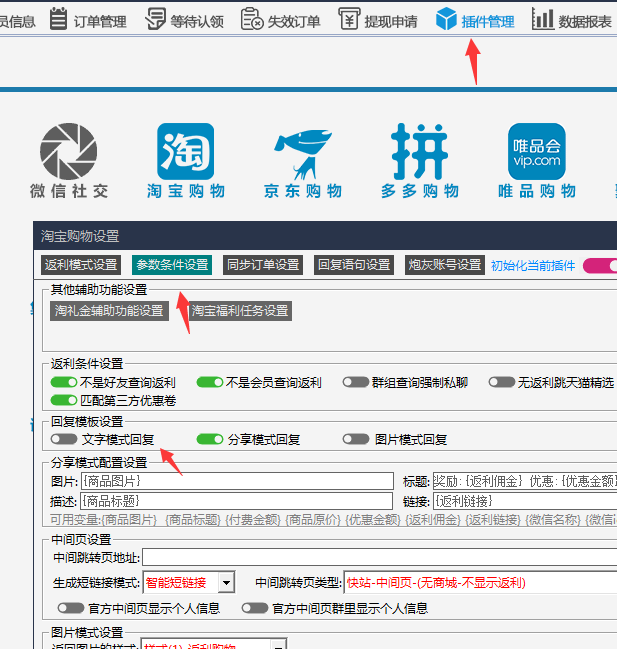617x649 pixels.
Task: Select the 唯品购物 vip.com plugin icon
Action: tap(537, 161)
